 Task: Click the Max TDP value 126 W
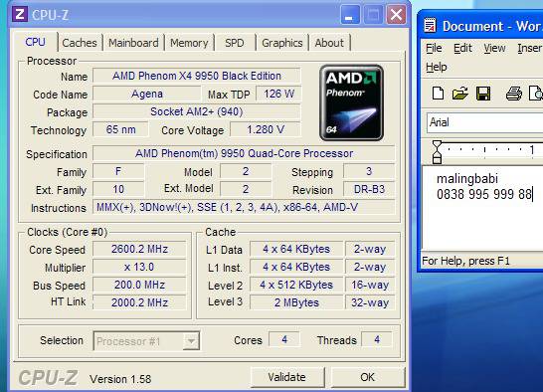[278, 94]
